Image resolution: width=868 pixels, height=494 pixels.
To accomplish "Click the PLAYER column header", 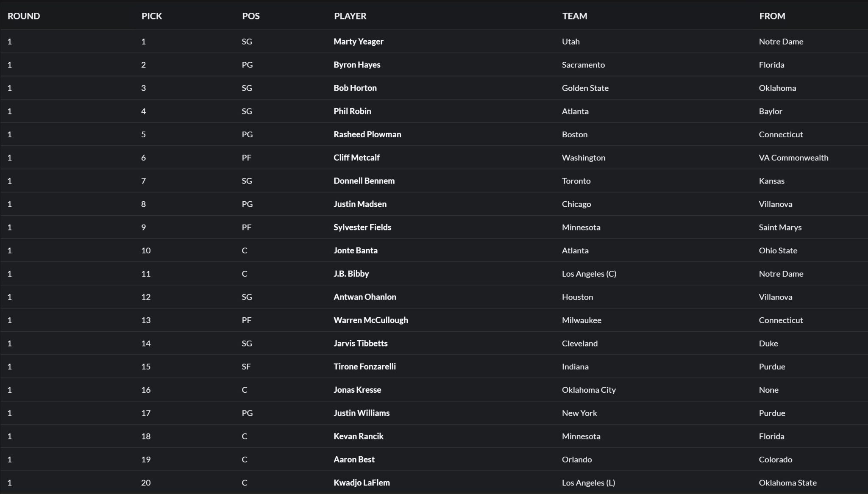I will pos(350,16).
